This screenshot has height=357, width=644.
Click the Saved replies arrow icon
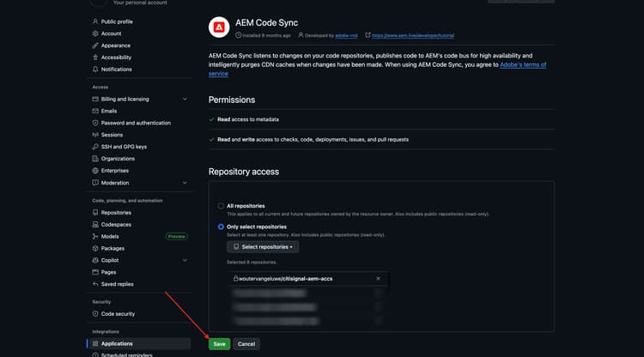[95, 284]
